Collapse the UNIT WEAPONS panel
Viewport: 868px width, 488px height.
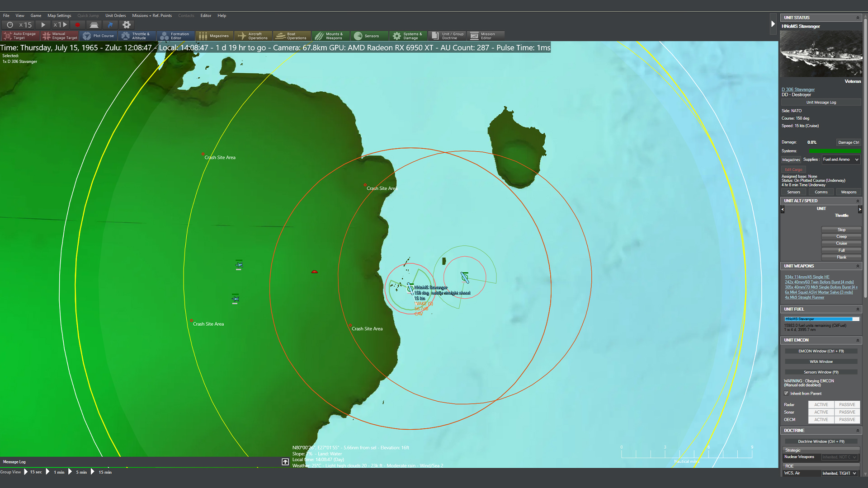[x=858, y=266]
